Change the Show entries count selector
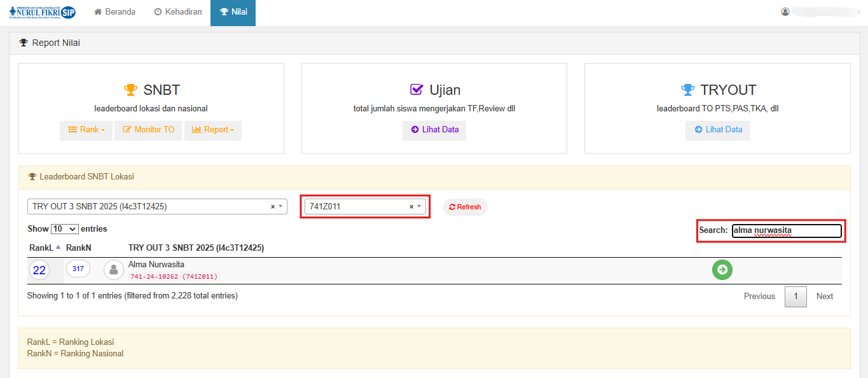Image resolution: width=868 pixels, height=378 pixels. 64,228
